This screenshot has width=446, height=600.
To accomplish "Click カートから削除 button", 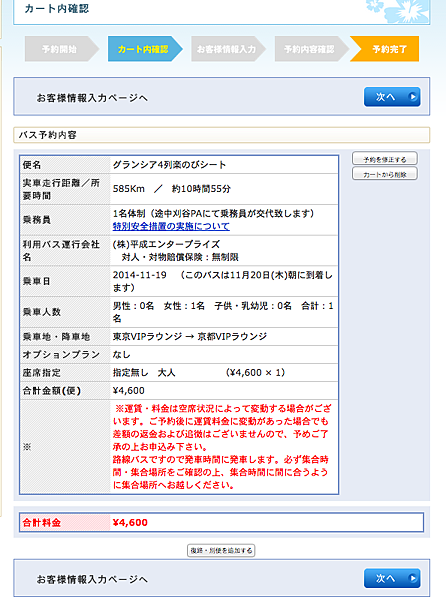I will coord(384,174).
